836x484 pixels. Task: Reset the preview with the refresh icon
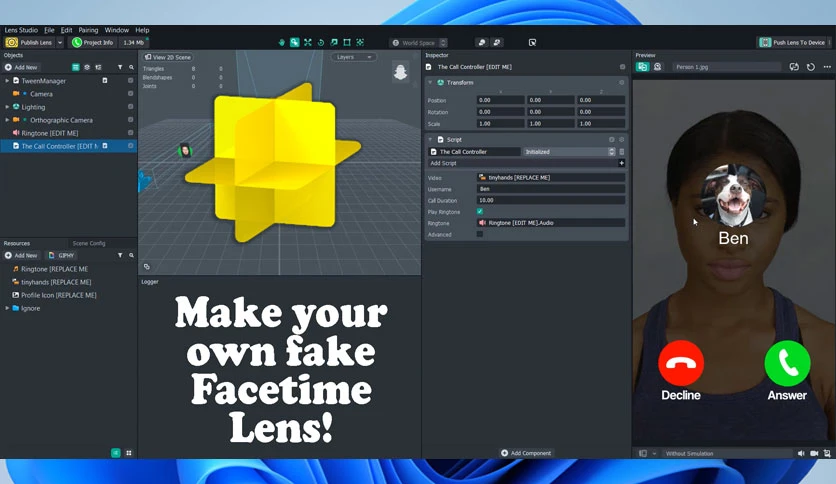(x=810, y=67)
